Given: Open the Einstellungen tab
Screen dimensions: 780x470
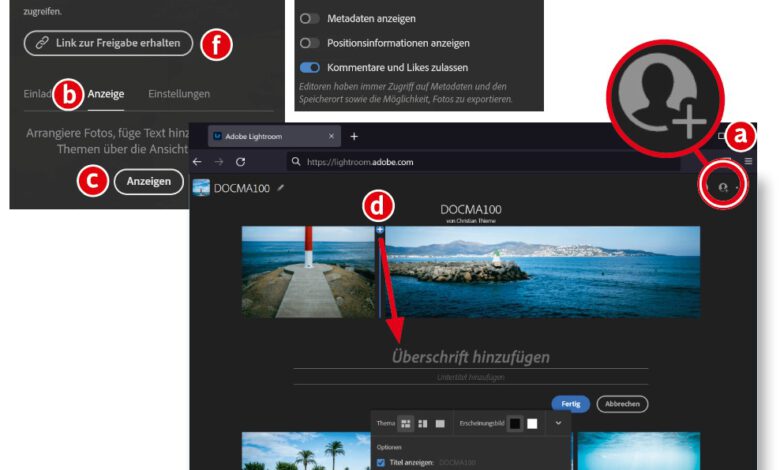Looking at the screenshot, I should pyautogui.click(x=179, y=94).
